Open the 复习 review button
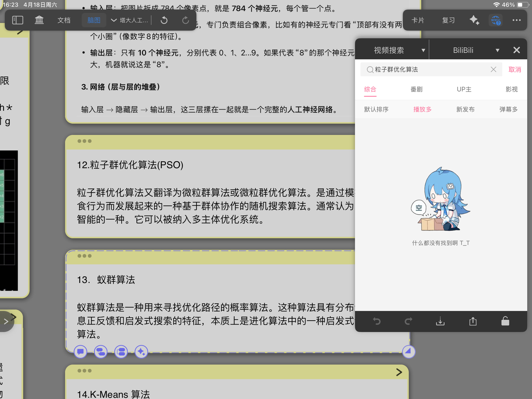The width and height of the screenshot is (532, 399). pos(448,20)
